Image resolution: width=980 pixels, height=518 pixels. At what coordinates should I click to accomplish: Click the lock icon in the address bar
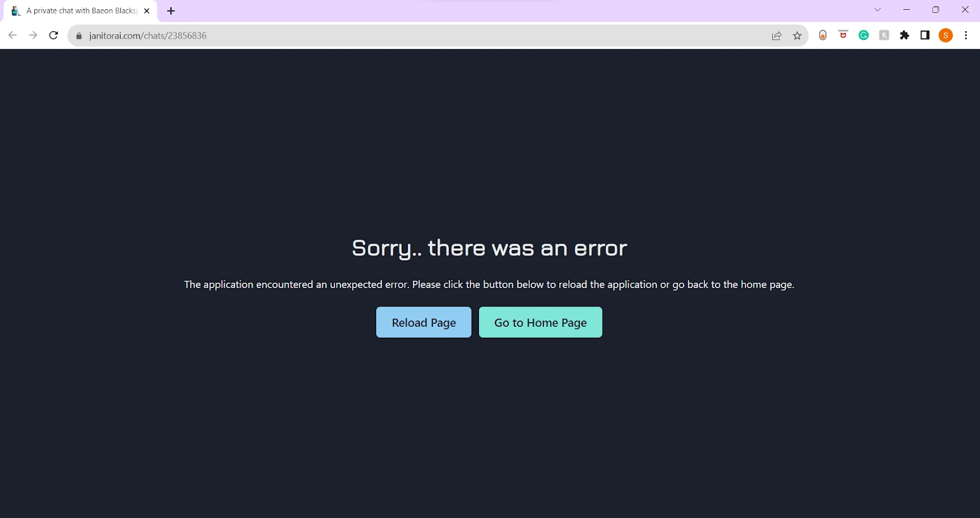coord(78,36)
